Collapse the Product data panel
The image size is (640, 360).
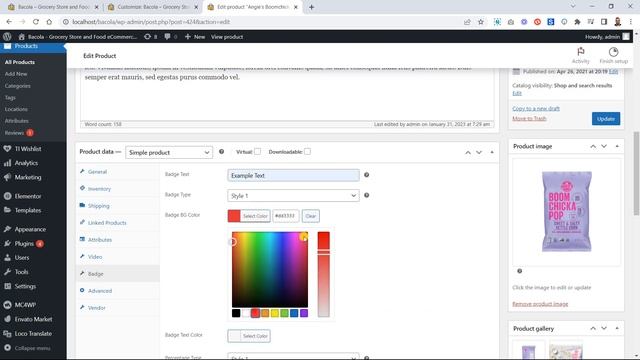(x=492, y=152)
